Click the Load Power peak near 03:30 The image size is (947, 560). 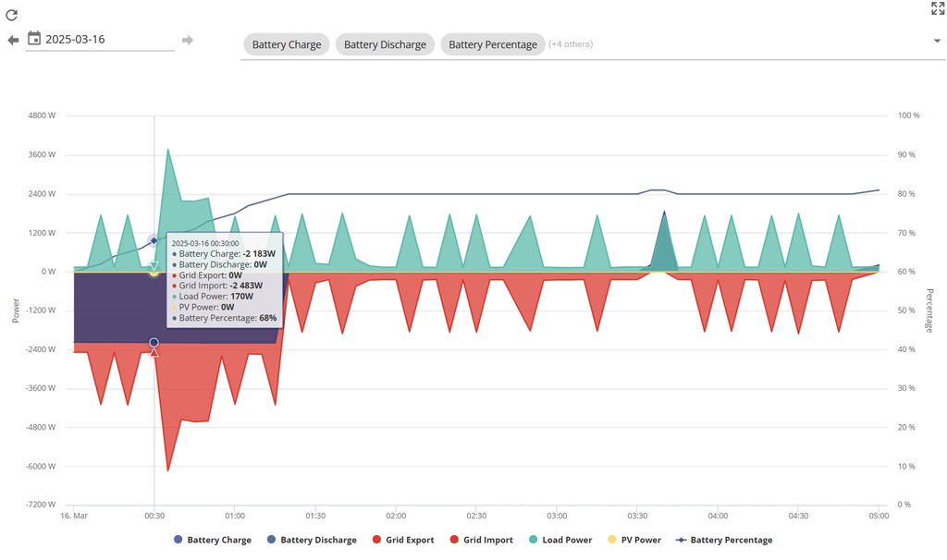click(x=664, y=213)
